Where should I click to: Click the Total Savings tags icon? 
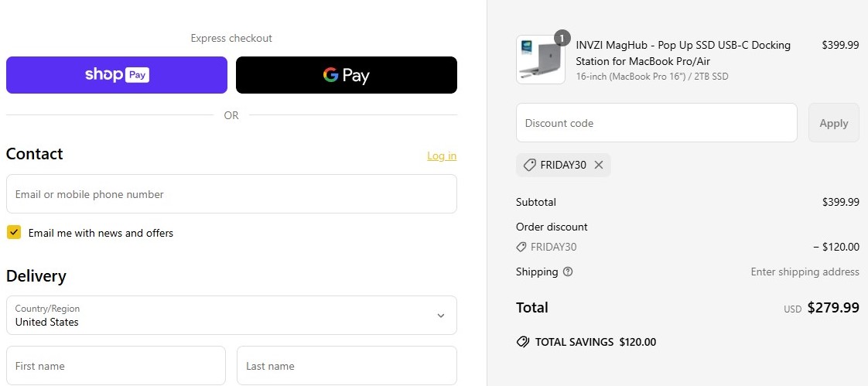click(522, 342)
